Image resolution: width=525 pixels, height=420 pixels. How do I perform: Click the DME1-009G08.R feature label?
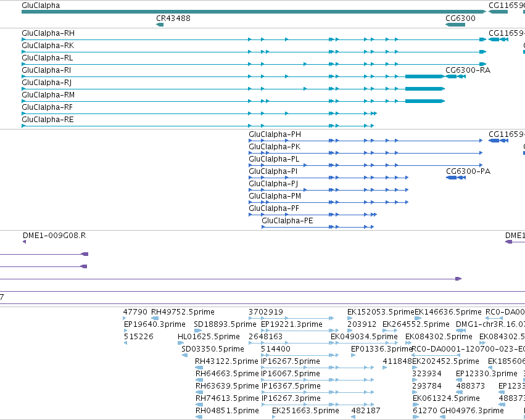coord(54,236)
